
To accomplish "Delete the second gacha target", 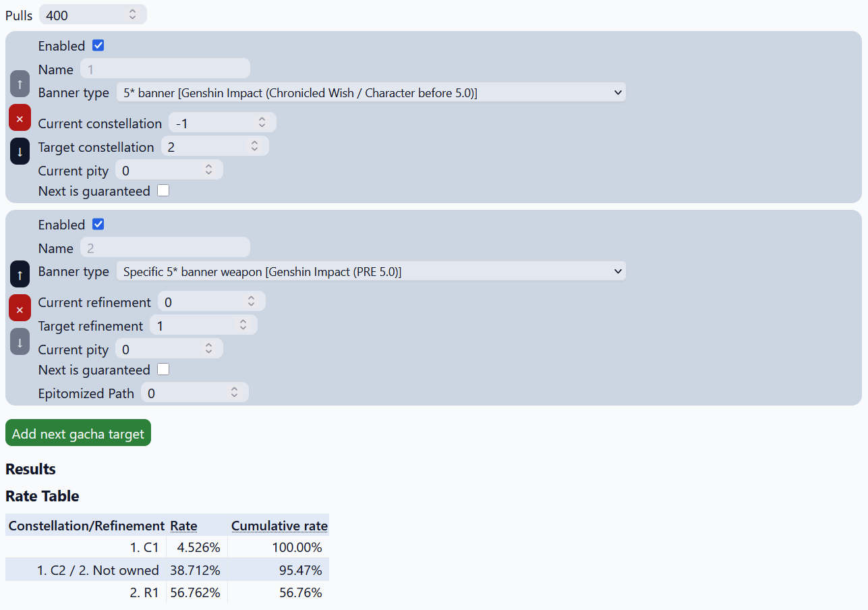I will [x=20, y=308].
